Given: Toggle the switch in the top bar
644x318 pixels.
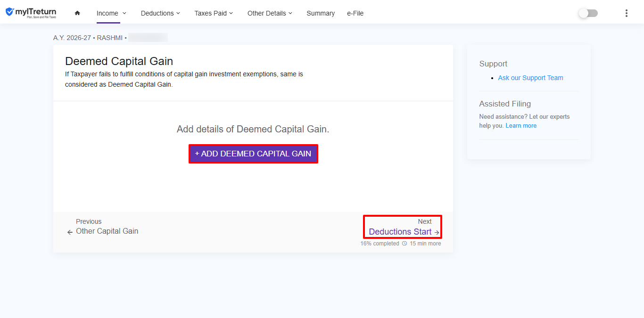Looking at the screenshot, I should tap(588, 13).
